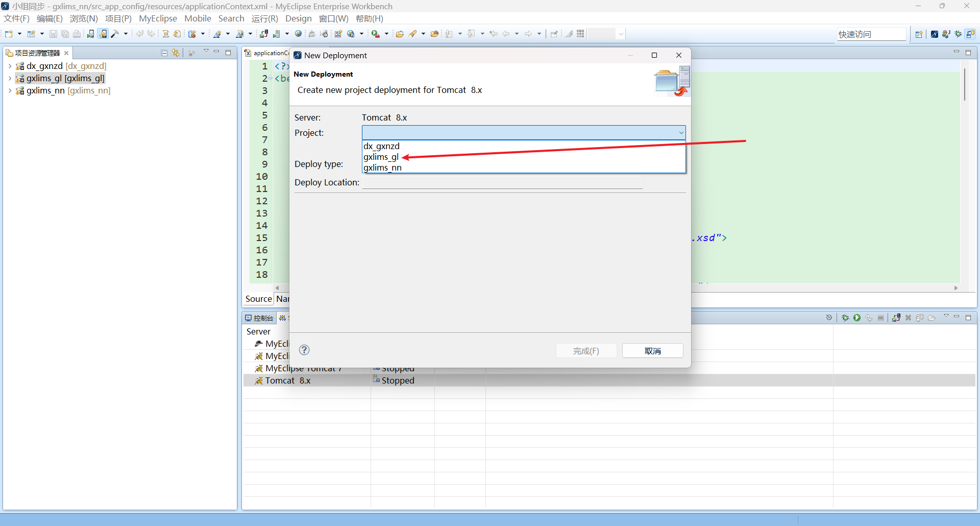Switch to the Source editor tab
The width and height of the screenshot is (980, 526).
tap(258, 299)
